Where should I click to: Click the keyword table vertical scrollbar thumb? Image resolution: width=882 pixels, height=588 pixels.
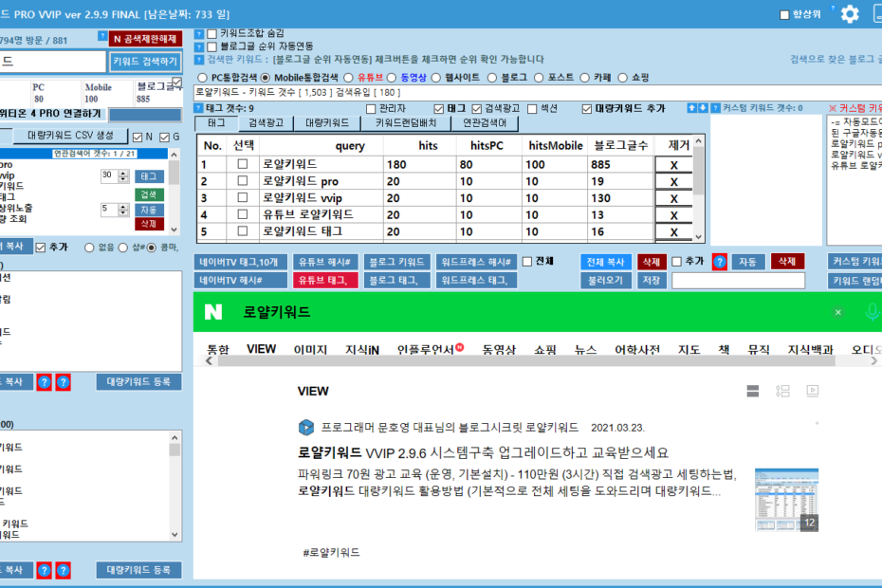point(699,172)
